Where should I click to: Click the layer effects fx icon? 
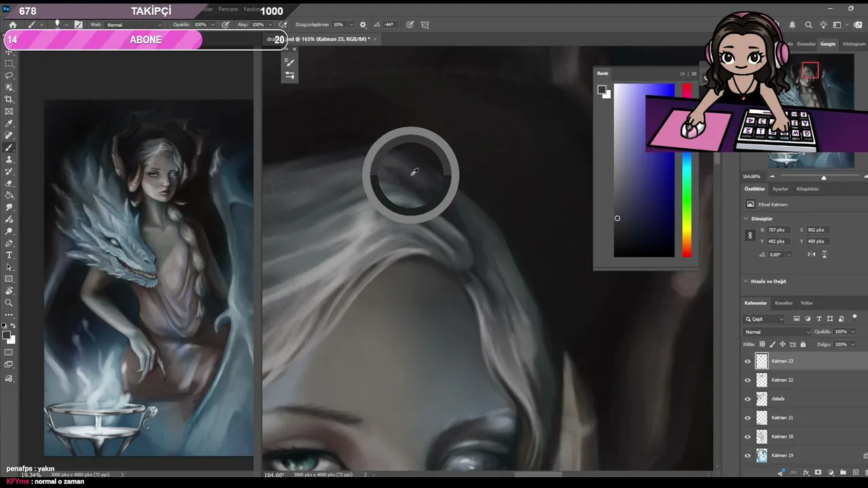pyautogui.click(x=806, y=472)
